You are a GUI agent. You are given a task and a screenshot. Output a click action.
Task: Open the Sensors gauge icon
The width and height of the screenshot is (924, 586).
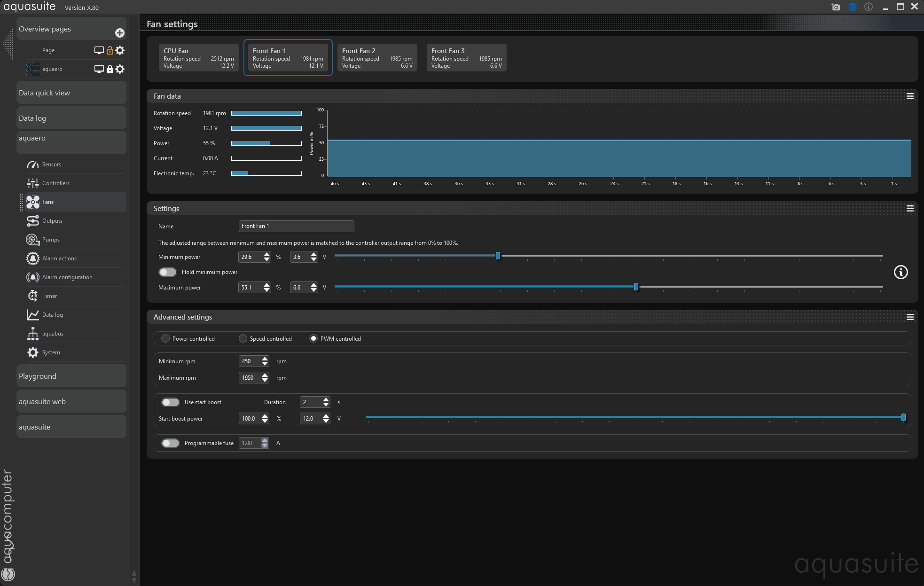[x=32, y=164]
